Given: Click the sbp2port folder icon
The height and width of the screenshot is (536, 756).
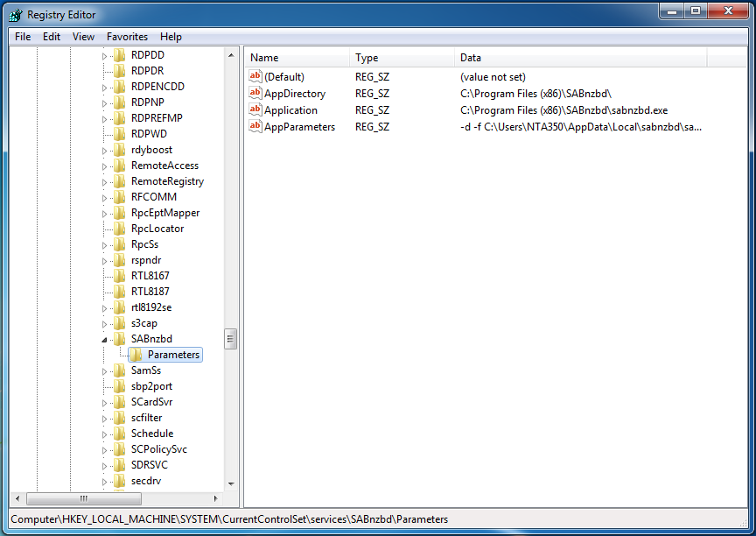Looking at the screenshot, I should pos(120,386).
